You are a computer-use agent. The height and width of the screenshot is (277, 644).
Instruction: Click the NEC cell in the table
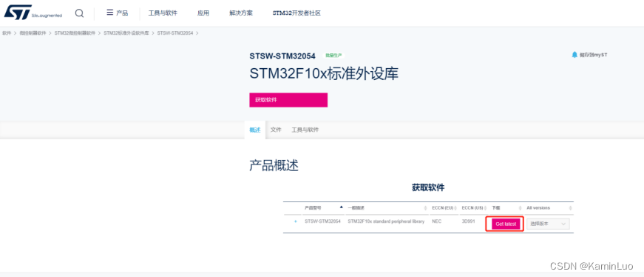tap(436, 221)
